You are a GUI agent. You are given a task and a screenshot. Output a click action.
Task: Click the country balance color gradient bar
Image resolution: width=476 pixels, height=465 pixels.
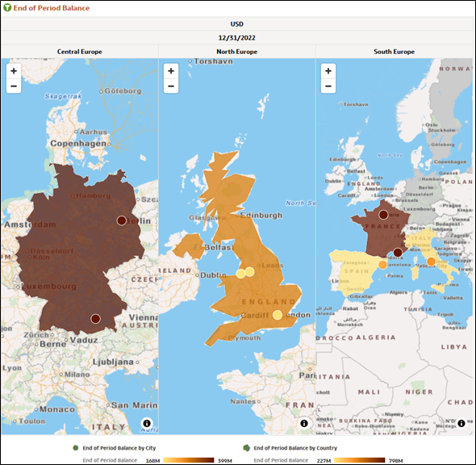360,460
